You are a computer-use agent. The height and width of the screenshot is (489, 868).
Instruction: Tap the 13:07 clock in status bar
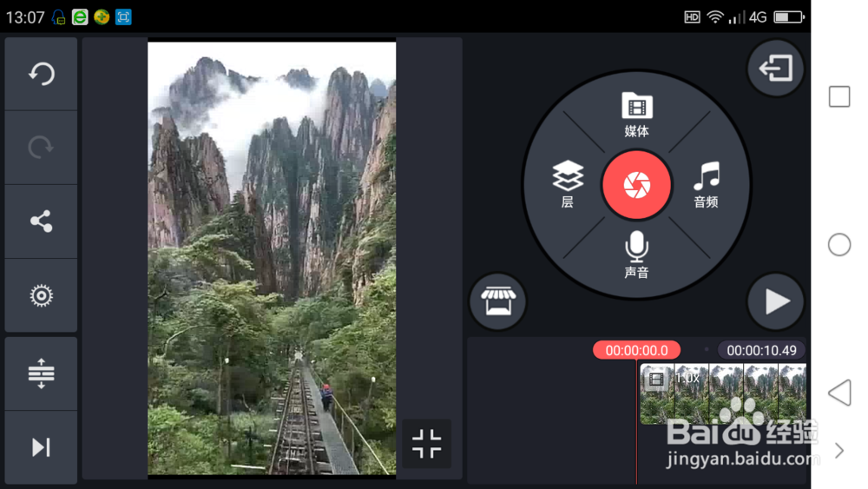(x=25, y=17)
